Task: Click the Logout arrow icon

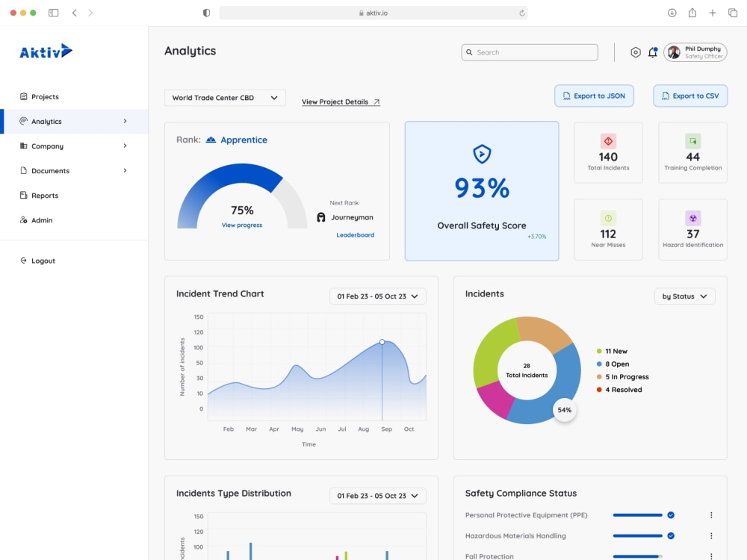Action: pos(23,261)
